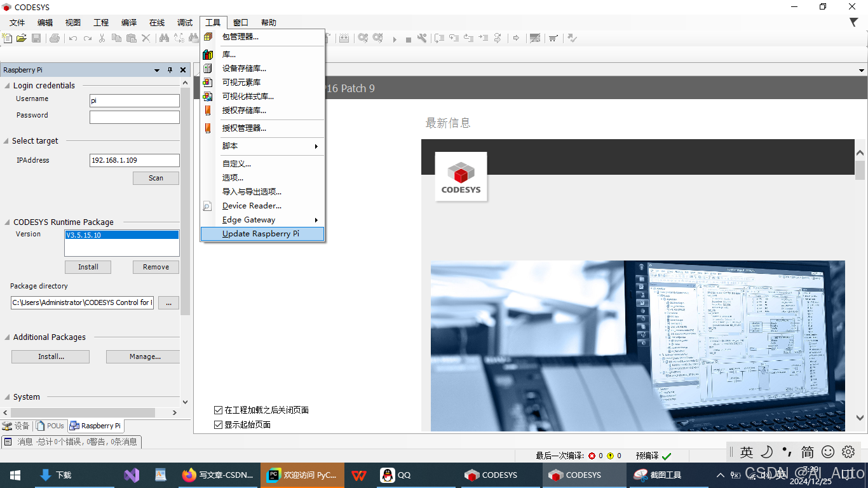Image resolution: width=868 pixels, height=488 pixels.
Task: Toggle 在工程加载之后关闭页面 checkbox
Action: pos(219,410)
